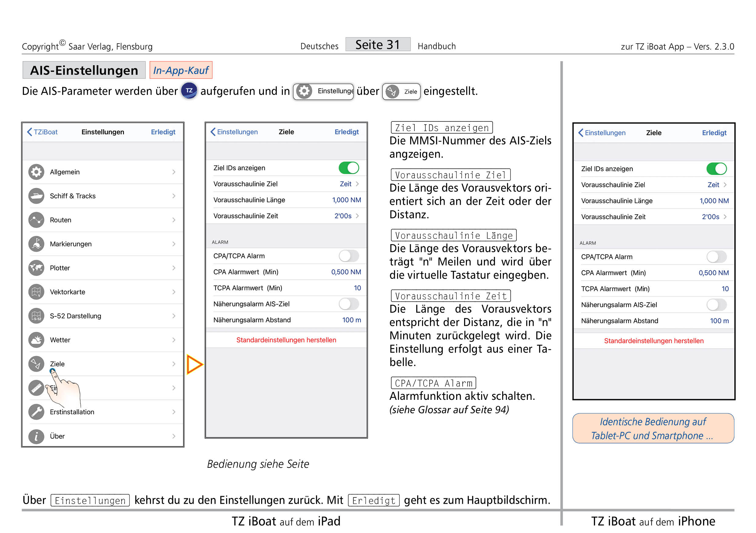Click the target icon in the Ziele button
Screen dimensions: 756x533
pyautogui.click(x=393, y=91)
